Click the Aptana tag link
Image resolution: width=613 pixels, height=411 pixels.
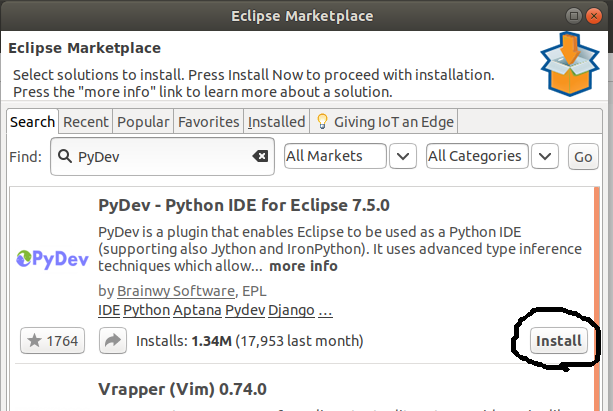pyautogui.click(x=197, y=310)
